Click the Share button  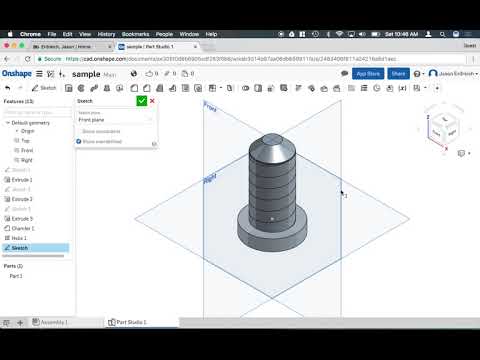pos(398,73)
